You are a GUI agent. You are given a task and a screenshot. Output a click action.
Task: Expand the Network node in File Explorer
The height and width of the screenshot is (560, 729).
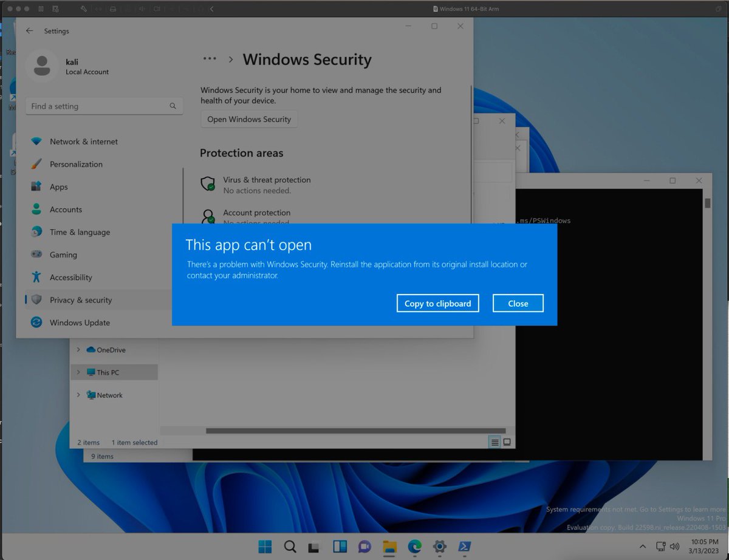(x=78, y=395)
